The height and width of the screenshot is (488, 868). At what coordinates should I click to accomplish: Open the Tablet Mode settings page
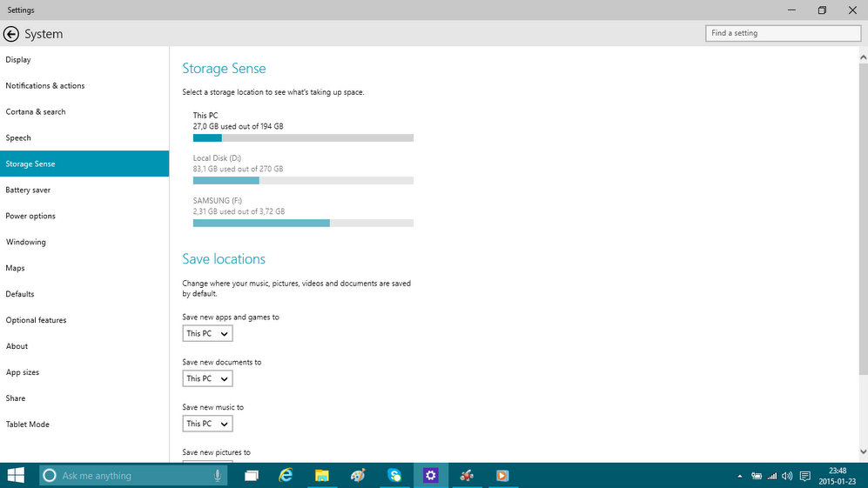pyautogui.click(x=28, y=424)
